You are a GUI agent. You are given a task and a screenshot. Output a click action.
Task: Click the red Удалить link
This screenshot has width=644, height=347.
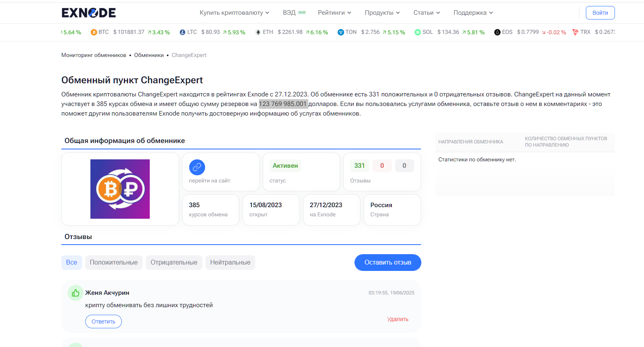pyautogui.click(x=398, y=319)
